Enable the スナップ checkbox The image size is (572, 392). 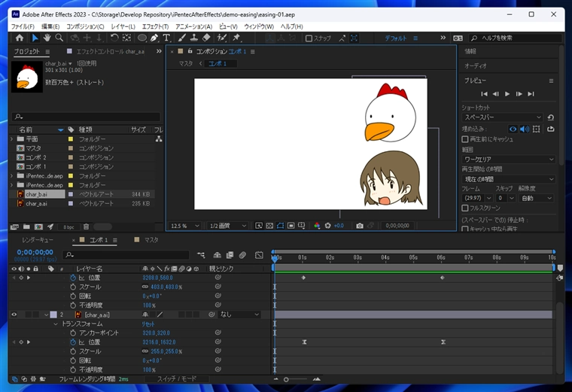(309, 38)
